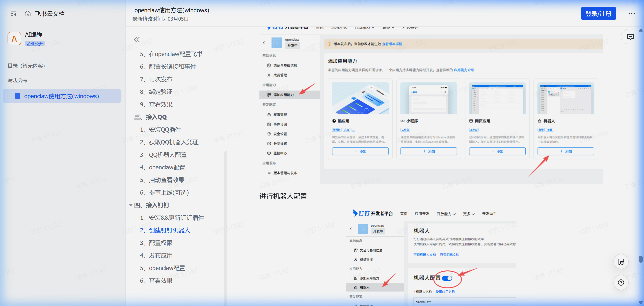Click the page scrollbar up arrow
This screenshot has height=306, width=644.
(x=640, y=30)
